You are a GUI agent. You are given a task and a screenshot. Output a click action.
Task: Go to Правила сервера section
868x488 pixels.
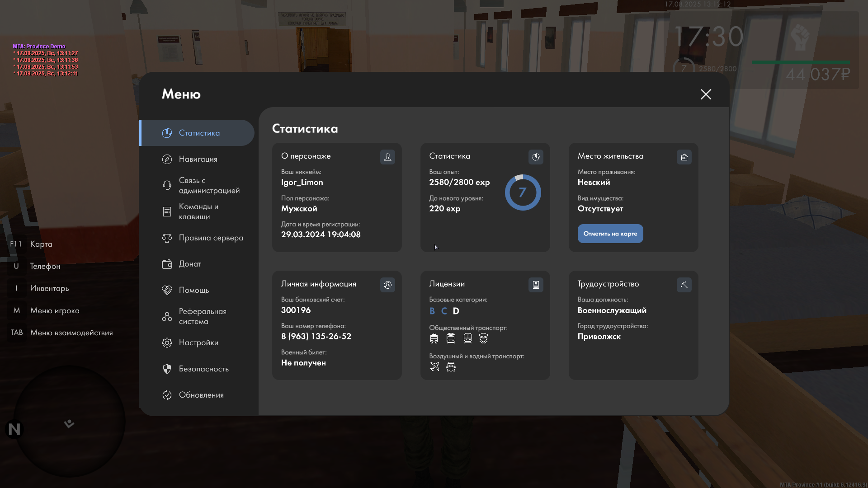(x=211, y=238)
